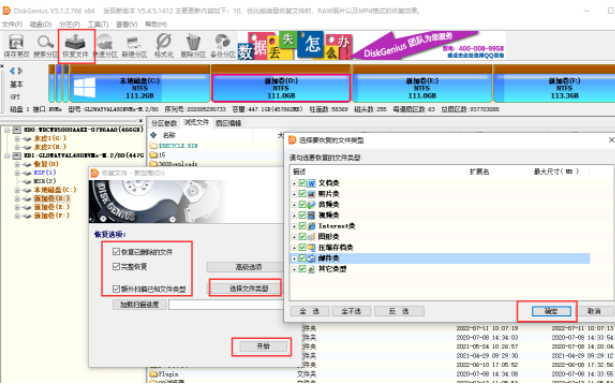Collapse the HD0 disk tree node
Screen dimensions: 615x387
pyautogui.click(x=7, y=130)
